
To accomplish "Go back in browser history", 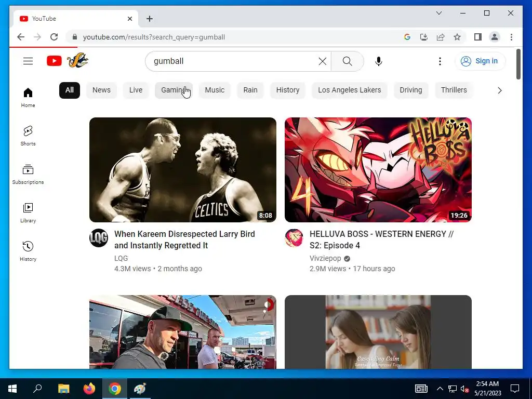I will pyautogui.click(x=21, y=37).
